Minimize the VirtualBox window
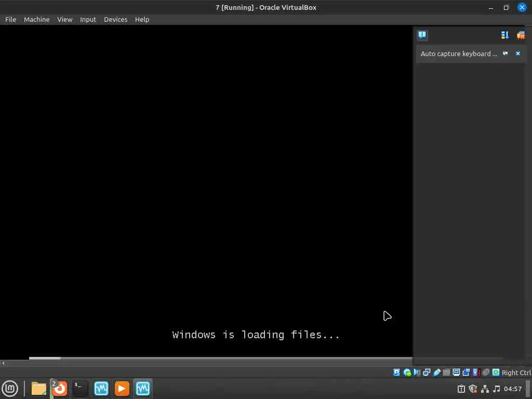The height and width of the screenshot is (399, 532). click(x=491, y=7)
